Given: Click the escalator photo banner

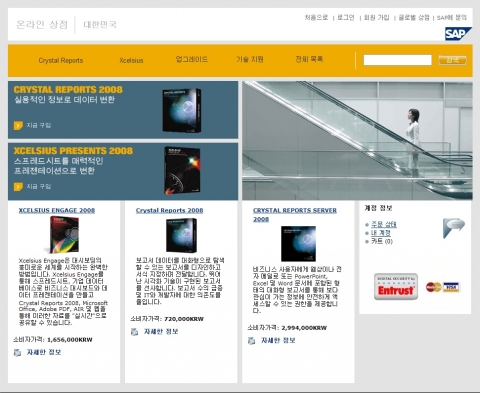Looking at the screenshot, I should tap(357, 140).
